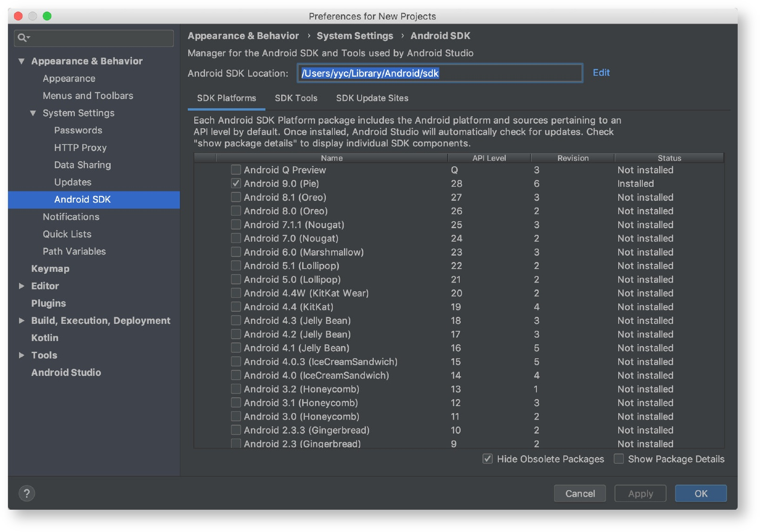
Task: Open Menus and Toolbars settings
Action: [x=88, y=96]
